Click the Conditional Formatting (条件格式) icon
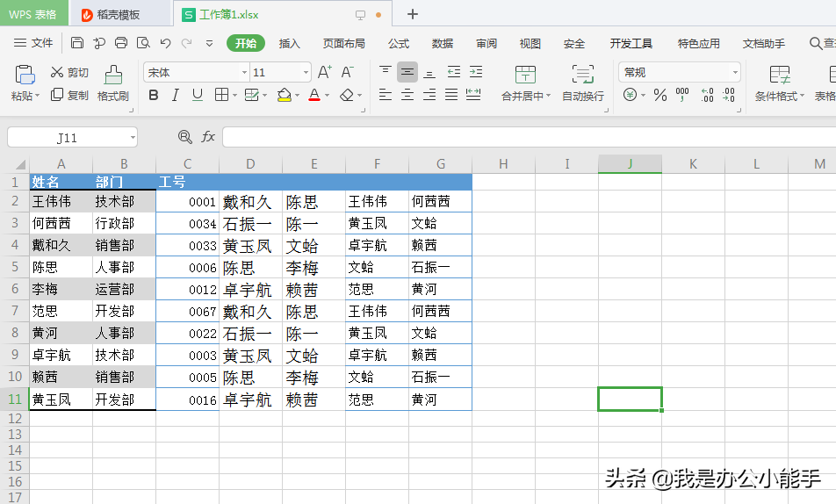 [779, 76]
